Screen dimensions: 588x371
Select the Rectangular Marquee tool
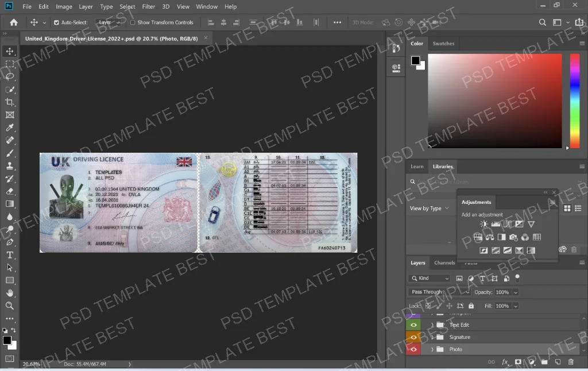pos(10,64)
